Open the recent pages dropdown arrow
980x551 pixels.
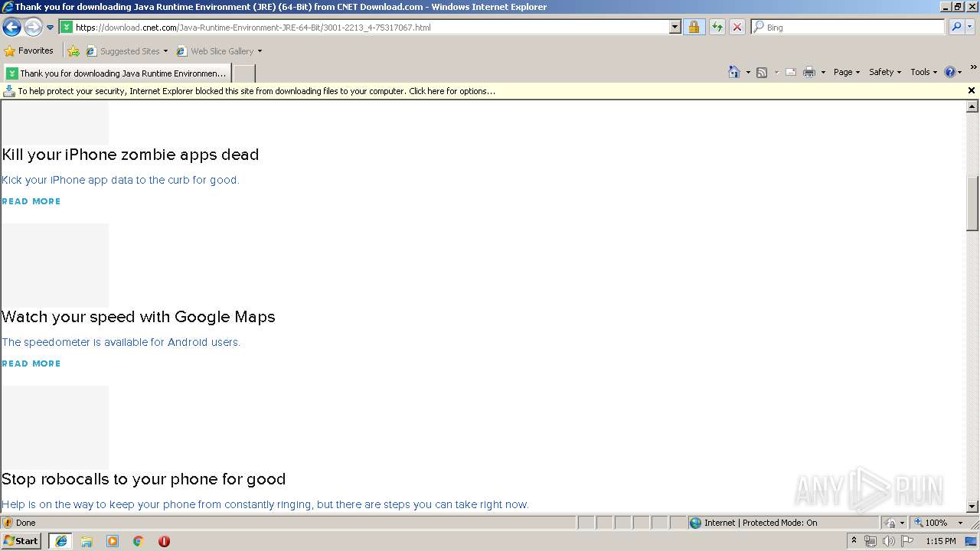(x=51, y=28)
